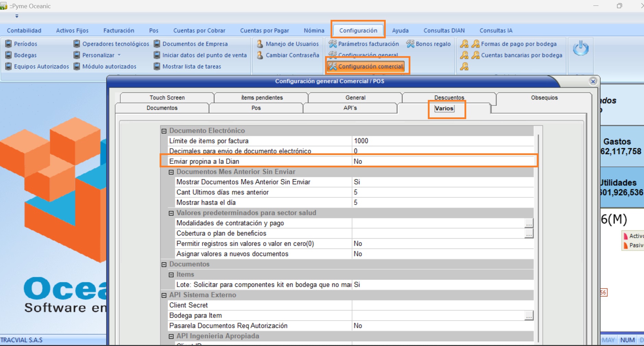Click ellipsis button for Modalidades de contratación
Image resolution: width=644 pixels, height=346 pixels.
coord(529,223)
